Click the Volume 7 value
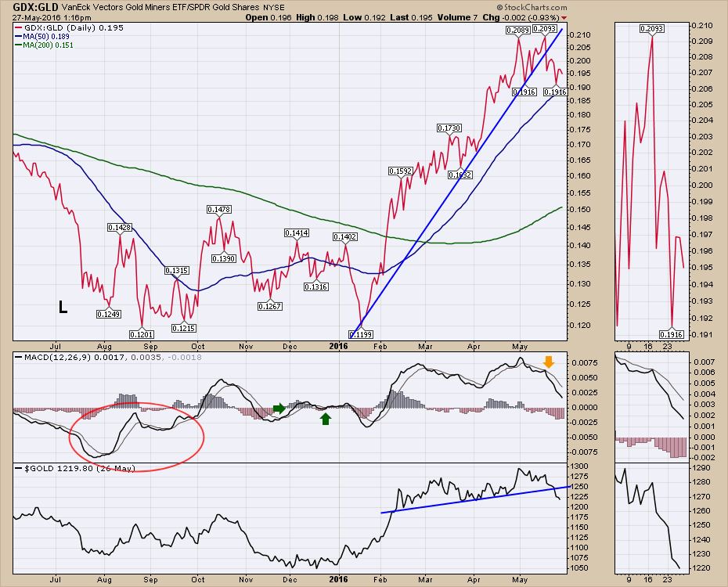Screen dimensions: 728x587 point(457,18)
